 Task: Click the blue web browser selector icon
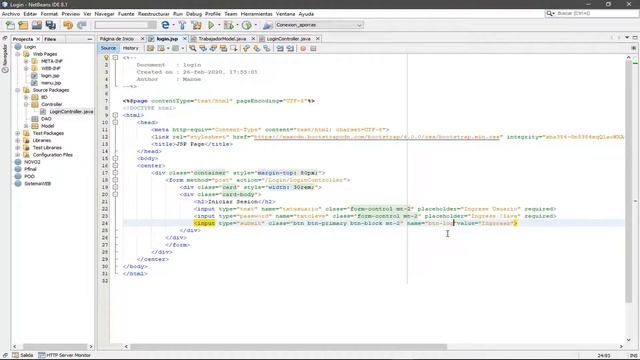tap(165, 25)
